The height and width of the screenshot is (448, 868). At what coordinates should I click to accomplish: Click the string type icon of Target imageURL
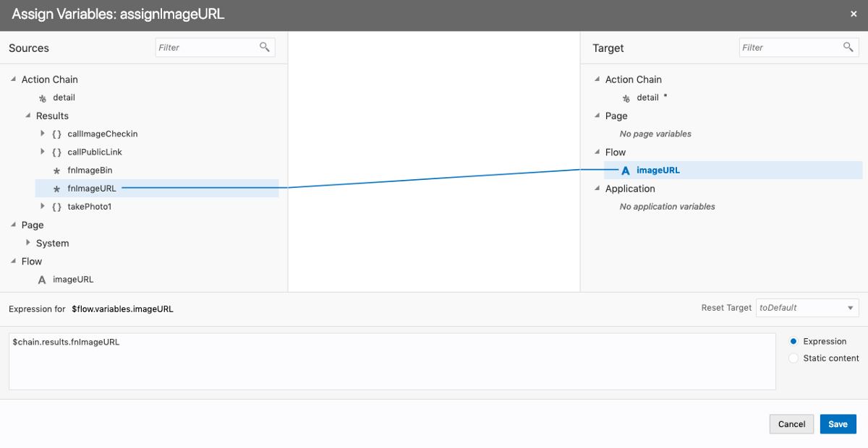pyautogui.click(x=626, y=171)
